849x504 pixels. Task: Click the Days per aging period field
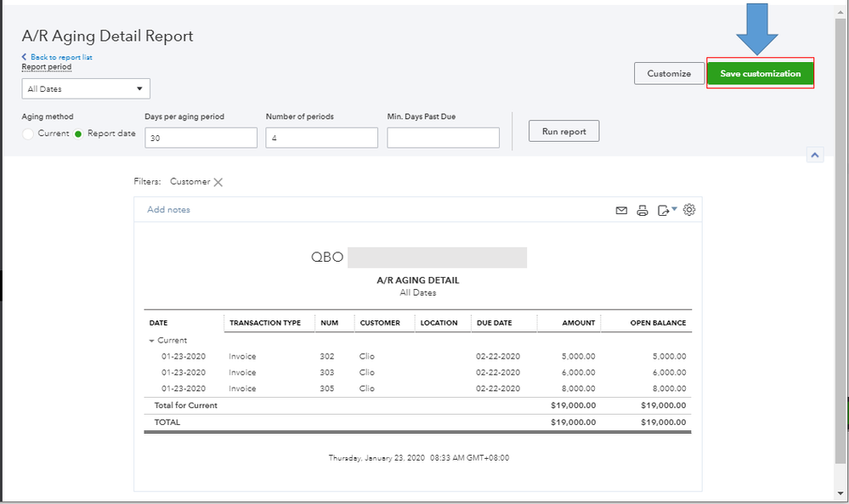[x=201, y=138]
